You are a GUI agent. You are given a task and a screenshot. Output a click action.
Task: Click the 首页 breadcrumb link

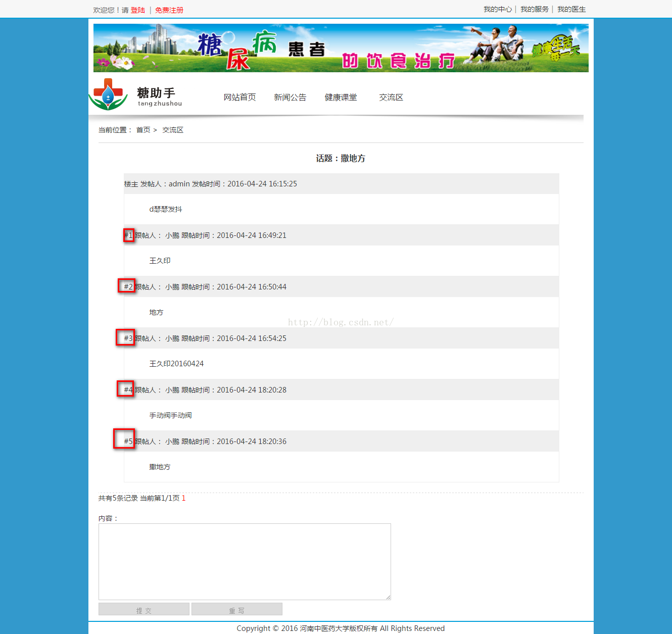(x=143, y=130)
